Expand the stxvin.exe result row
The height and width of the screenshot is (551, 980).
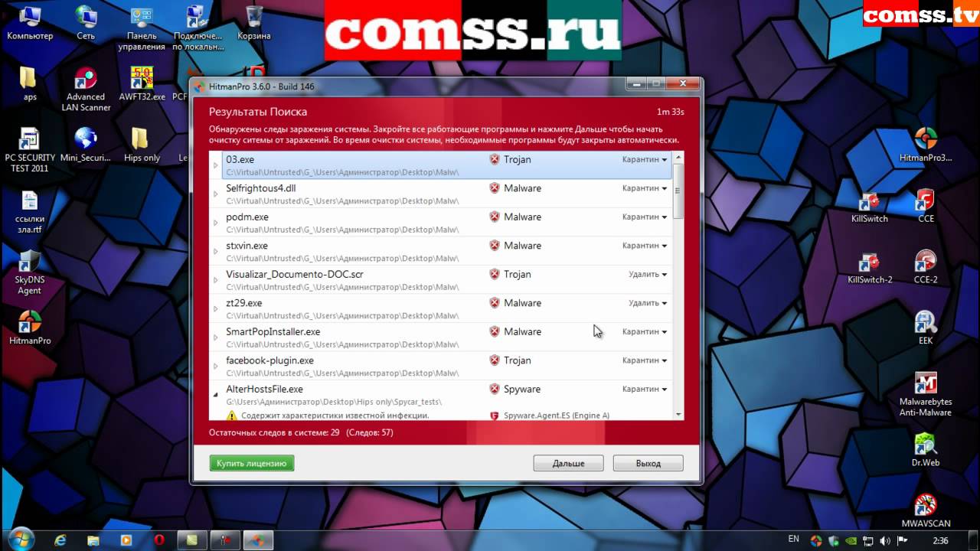pos(216,252)
